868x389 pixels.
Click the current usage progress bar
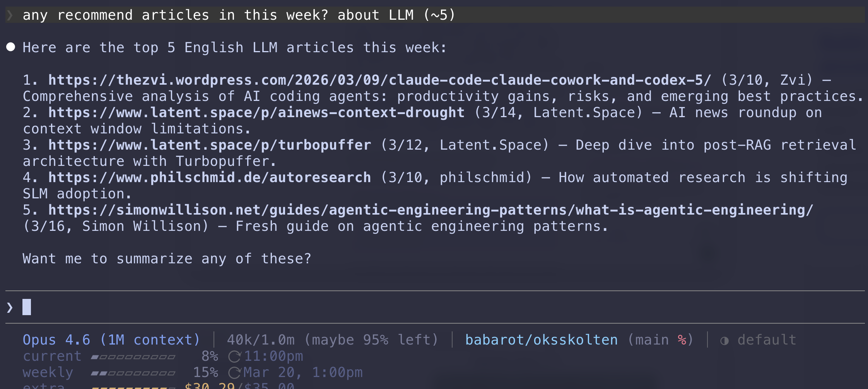tap(133, 357)
